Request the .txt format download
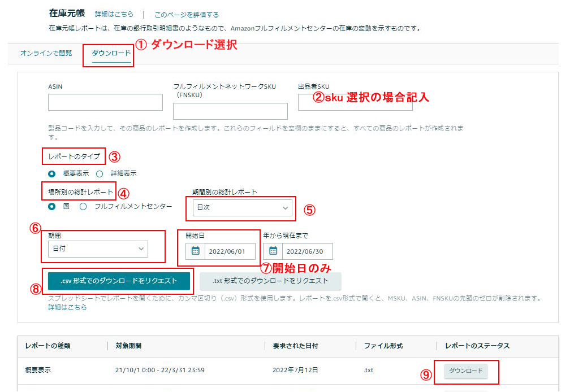 pos(270,281)
